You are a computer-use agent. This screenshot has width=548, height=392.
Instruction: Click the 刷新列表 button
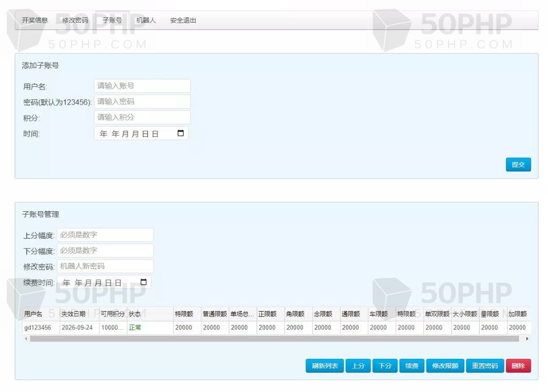coord(324,366)
